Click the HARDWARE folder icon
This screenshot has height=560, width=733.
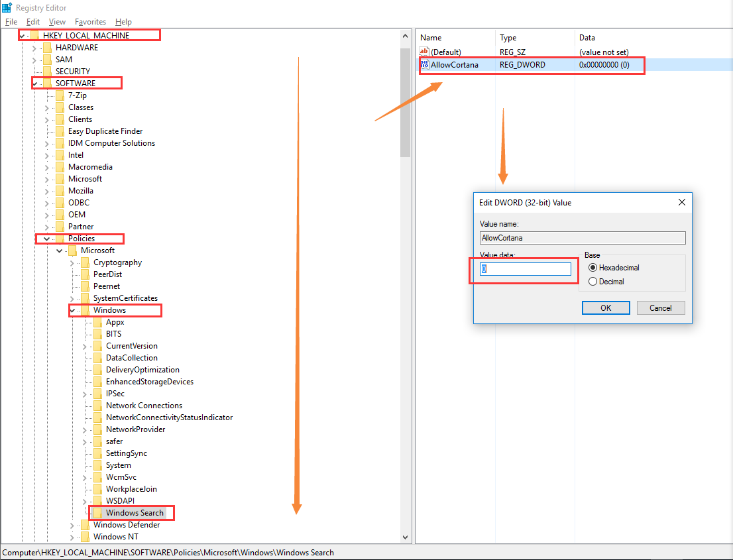pyautogui.click(x=47, y=47)
